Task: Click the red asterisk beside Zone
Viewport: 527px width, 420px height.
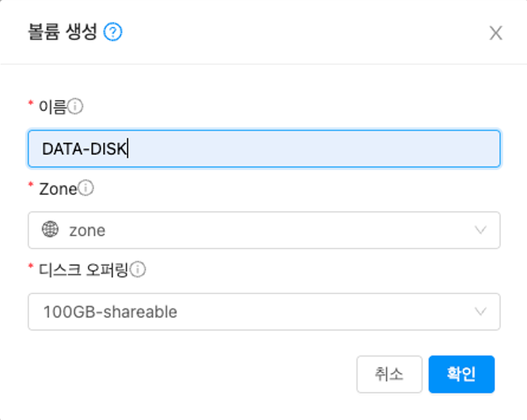Action: [x=31, y=186]
